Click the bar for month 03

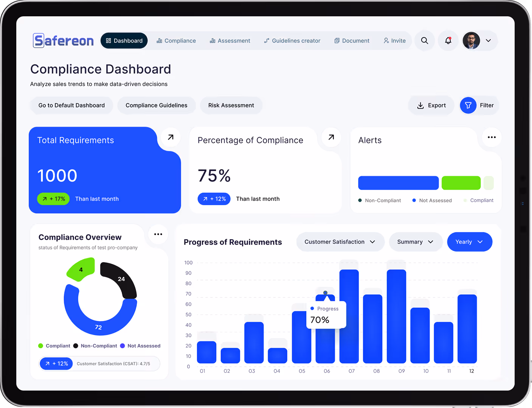click(254, 343)
